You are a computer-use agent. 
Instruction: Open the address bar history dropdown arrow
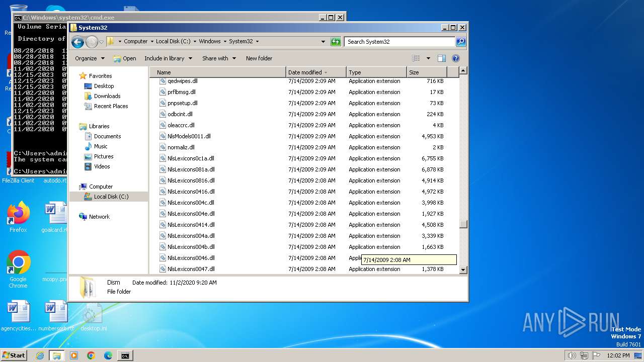pos(323,42)
